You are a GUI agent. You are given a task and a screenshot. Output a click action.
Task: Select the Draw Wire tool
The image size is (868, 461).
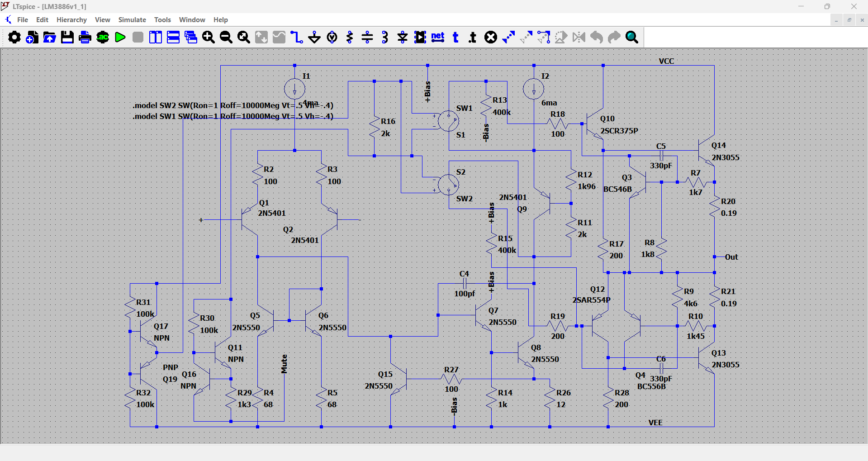tap(297, 37)
